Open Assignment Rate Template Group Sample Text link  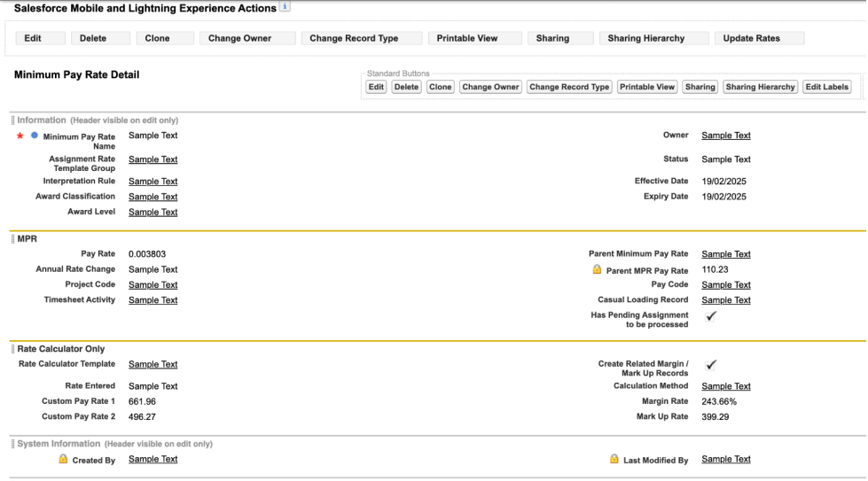pyautogui.click(x=152, y=159)
